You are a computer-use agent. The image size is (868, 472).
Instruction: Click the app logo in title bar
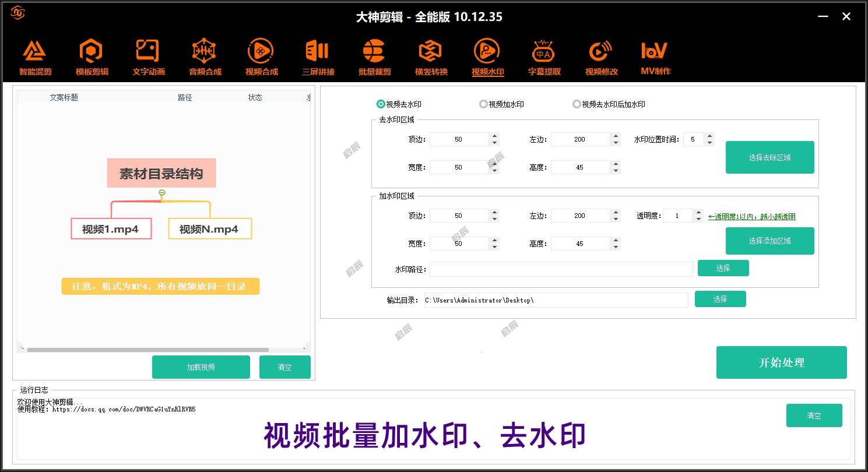pos(18,12)
